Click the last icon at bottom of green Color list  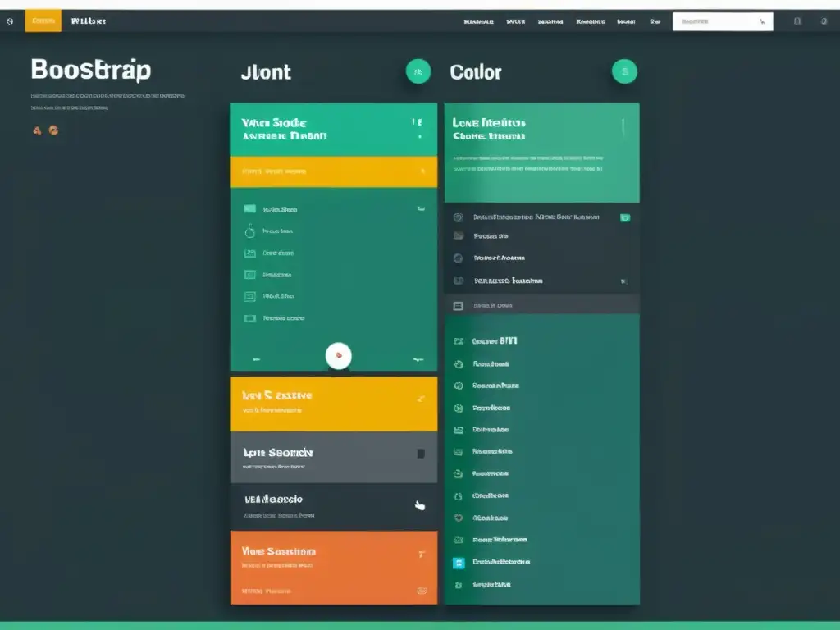click(459, 585)
